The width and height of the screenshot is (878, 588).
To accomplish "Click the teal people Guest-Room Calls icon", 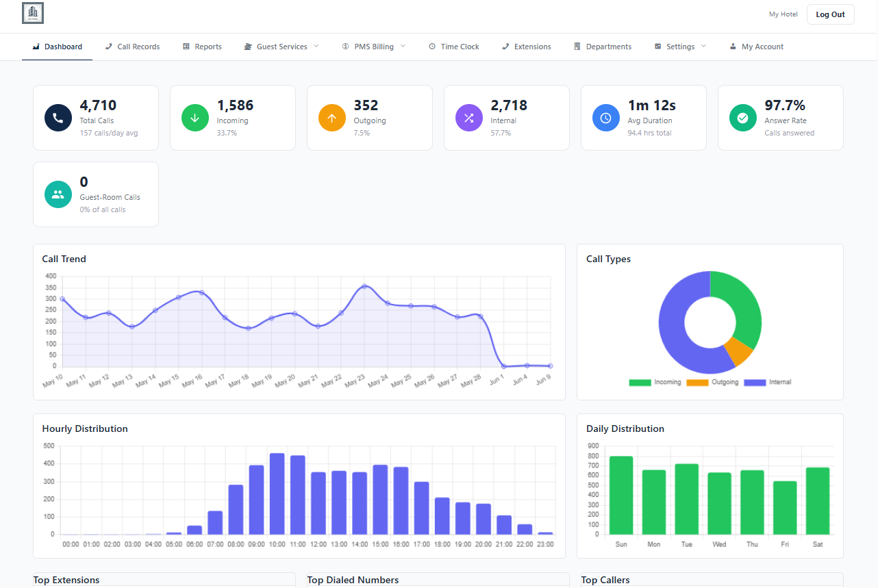I will (x=58, y=194).
